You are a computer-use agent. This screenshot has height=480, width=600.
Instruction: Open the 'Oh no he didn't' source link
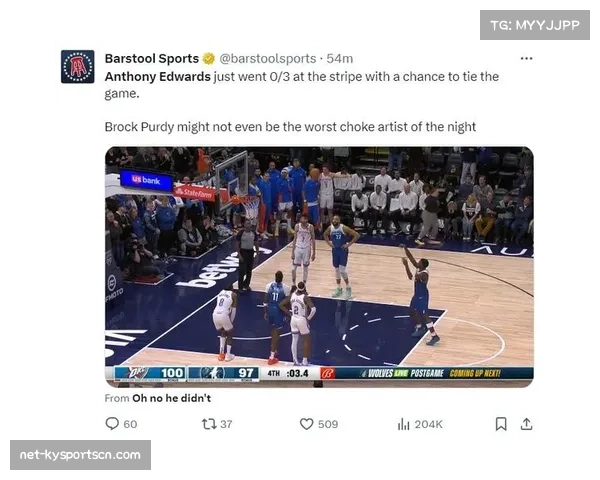click(171, 398)
